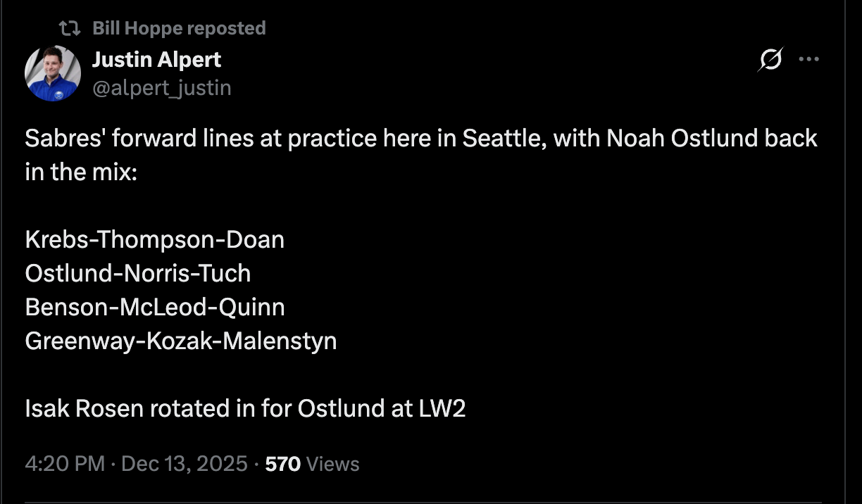This screenshot has width=862, height=504.
Task: Click Justin Alpert's profile avatar
Action: 52,73
